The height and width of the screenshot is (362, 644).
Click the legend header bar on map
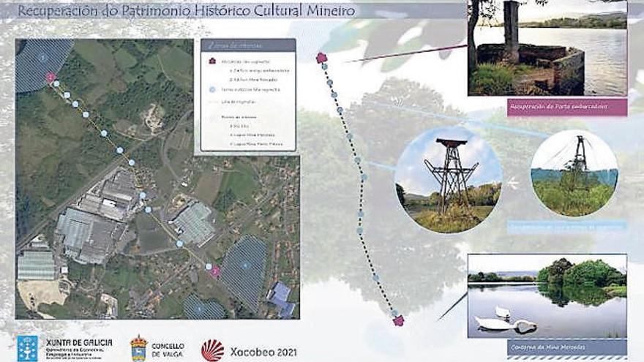pos(248,45)
